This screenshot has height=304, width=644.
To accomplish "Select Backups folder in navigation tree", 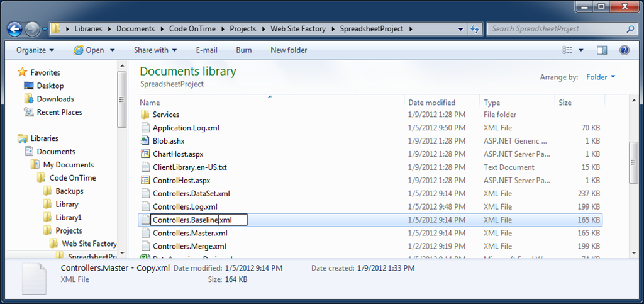I will point(69,191).
